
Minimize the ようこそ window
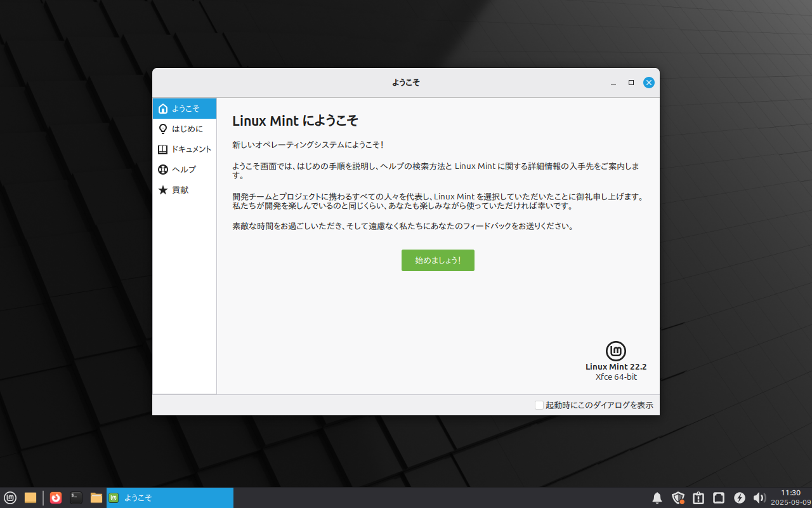(613, 83)
